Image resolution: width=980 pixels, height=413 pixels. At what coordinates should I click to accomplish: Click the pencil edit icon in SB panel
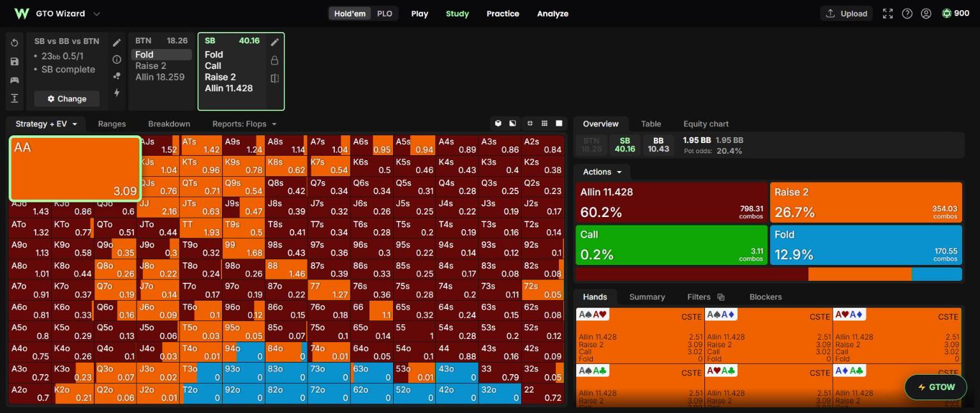(274, 42)
